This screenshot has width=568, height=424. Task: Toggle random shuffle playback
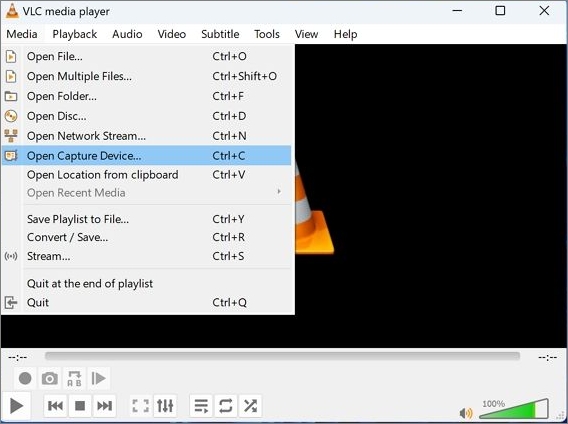(250, 406)
